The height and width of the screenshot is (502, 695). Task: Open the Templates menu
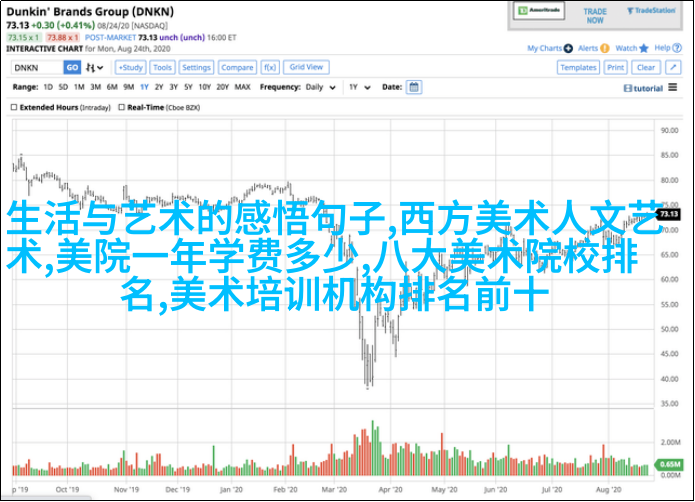pos(578,67)
